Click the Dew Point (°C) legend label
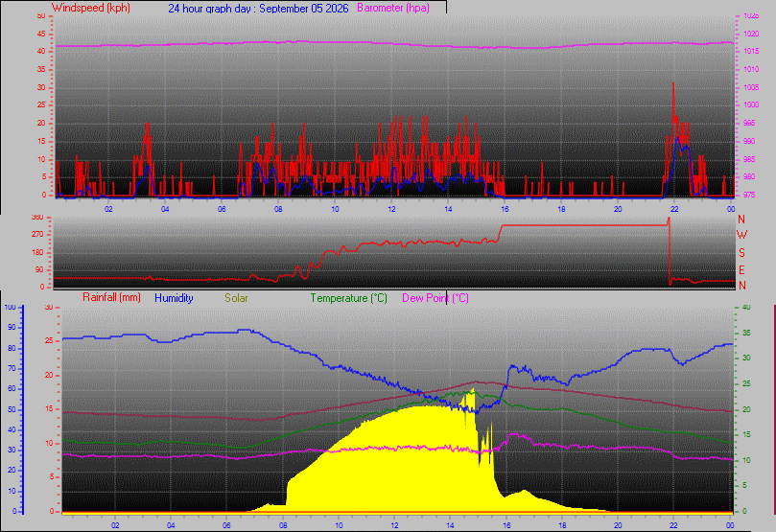The height and width of the screenshot is (532, 776). (435, 298)
